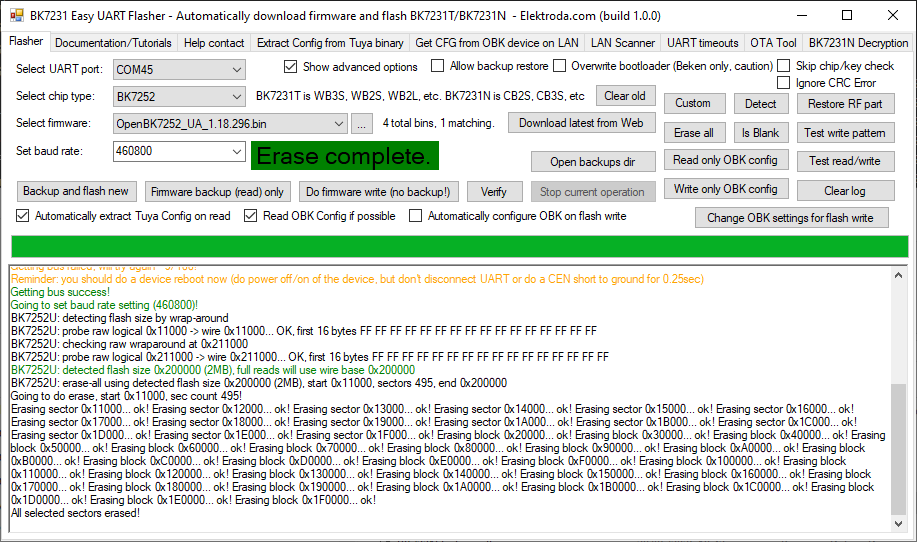Click the BK7231 Flasher app icon in title bar

coord(17,16)
